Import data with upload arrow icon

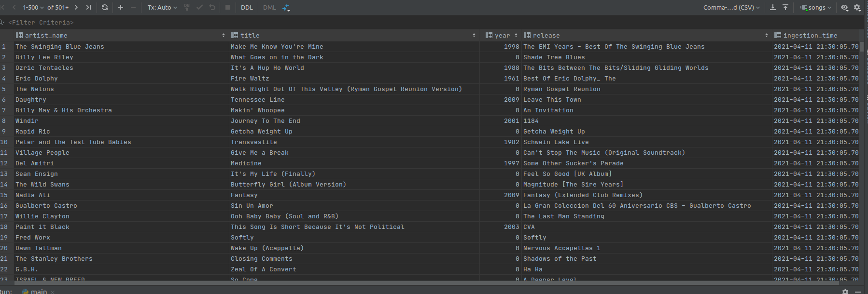[x=785, y=7]
